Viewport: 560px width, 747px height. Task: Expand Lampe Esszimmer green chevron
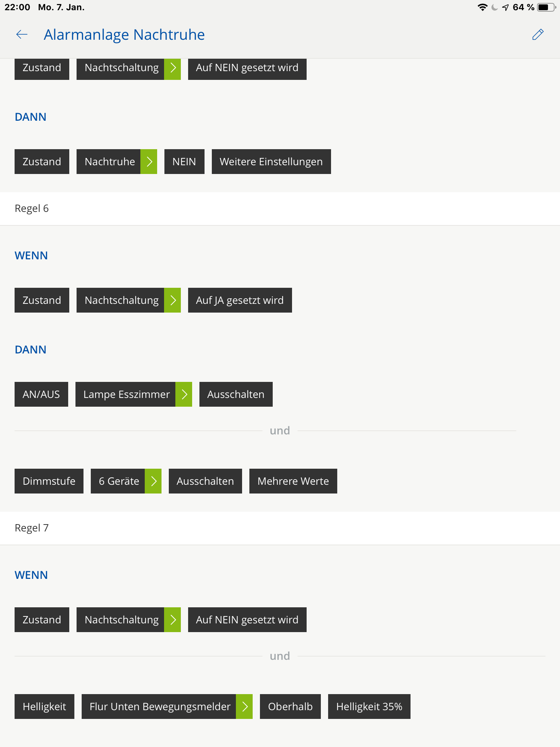[184, 394]
